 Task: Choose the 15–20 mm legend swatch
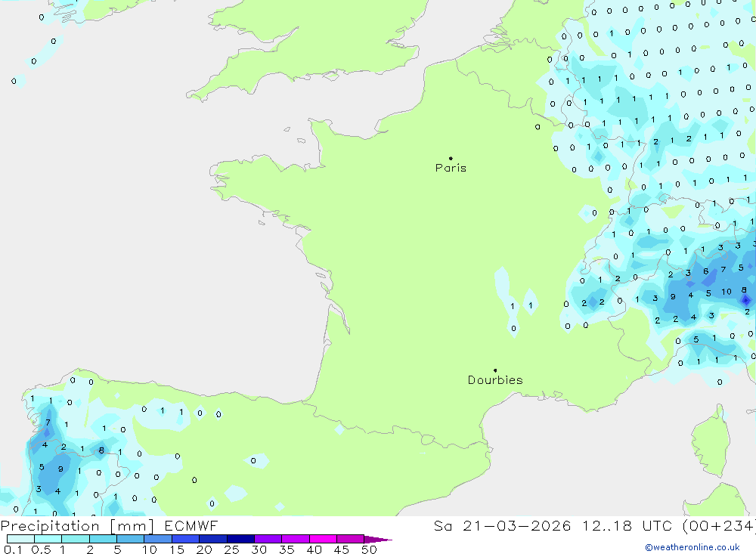pyautogui.click(x=186, y=539)
